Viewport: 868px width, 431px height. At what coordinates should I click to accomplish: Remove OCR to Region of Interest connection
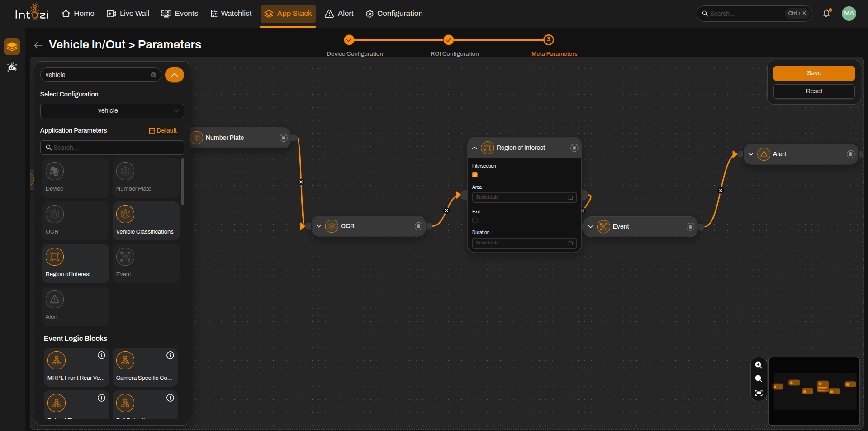(446, 211)
